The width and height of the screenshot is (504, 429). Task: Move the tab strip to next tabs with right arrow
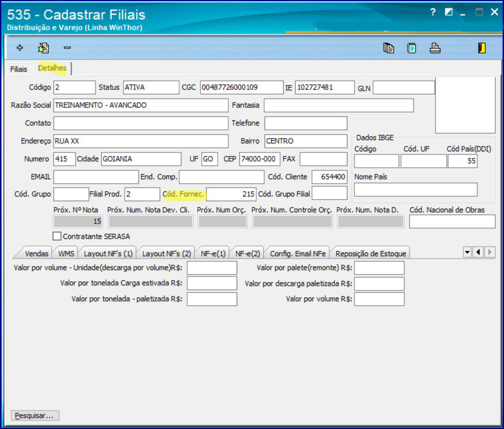pyautogui.click(x=489, y=252)
